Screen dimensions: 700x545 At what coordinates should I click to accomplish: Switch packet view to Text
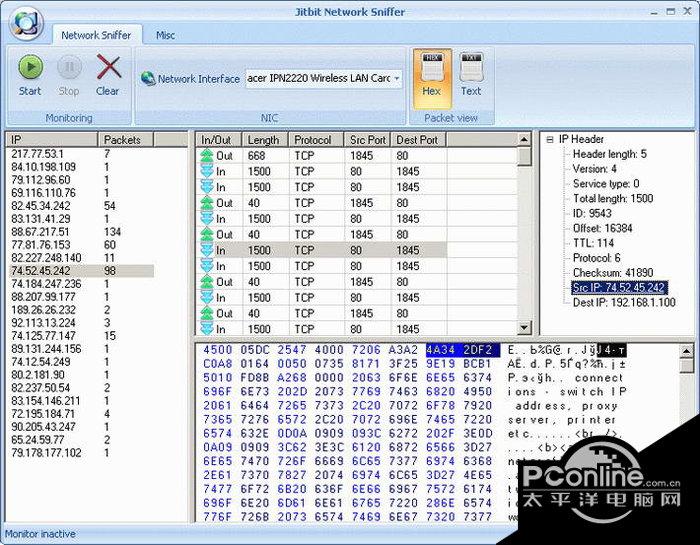[x=471, y=75]
